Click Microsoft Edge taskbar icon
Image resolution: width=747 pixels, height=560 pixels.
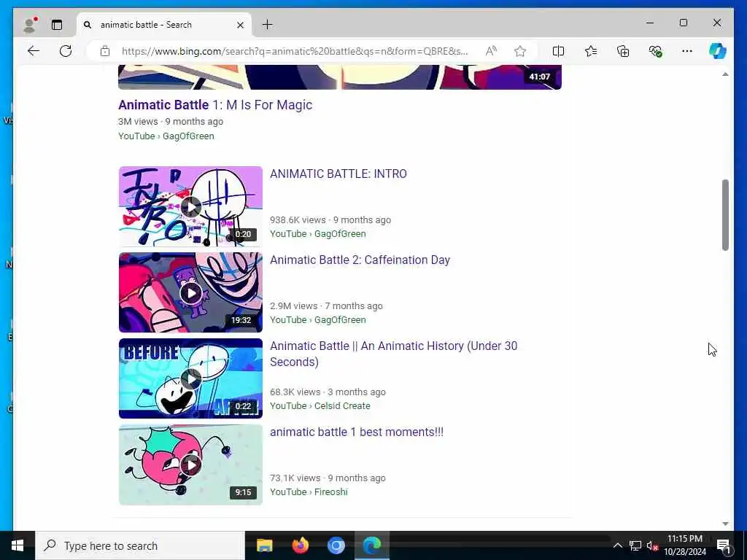pos(372,545)
